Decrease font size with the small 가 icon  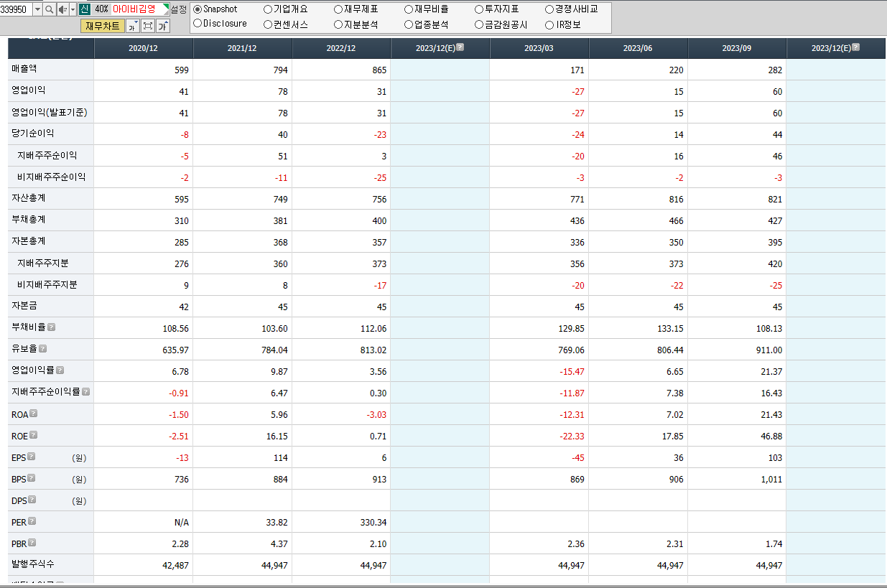pos(133,27)
